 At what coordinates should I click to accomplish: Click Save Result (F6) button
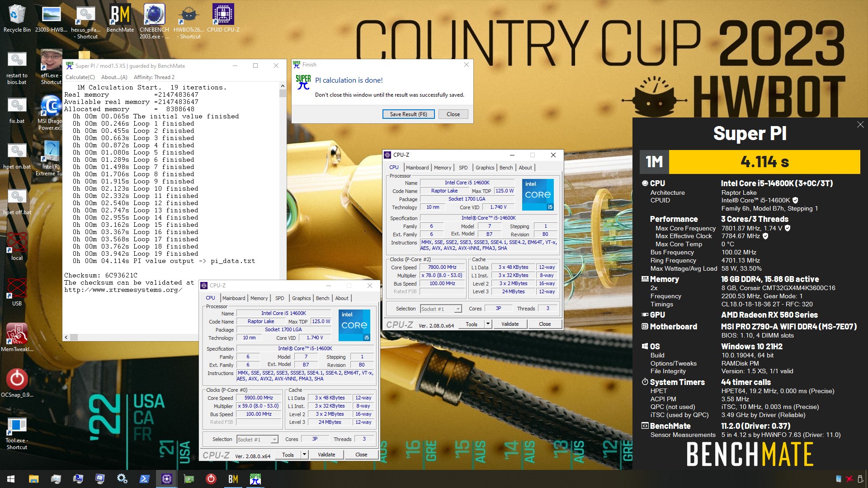[408, 114]
